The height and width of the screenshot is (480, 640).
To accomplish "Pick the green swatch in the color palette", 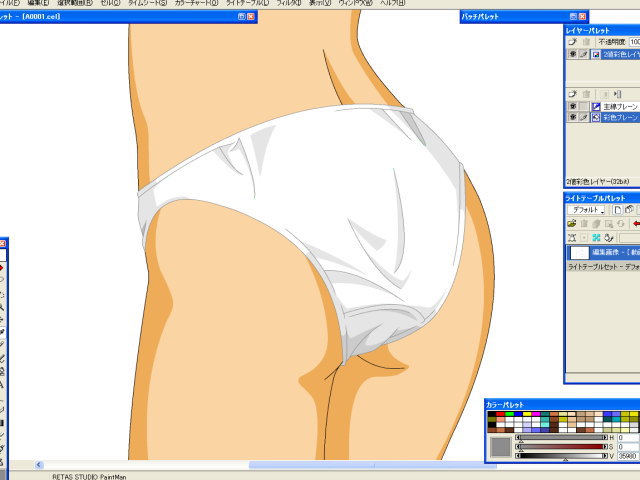I will (x=510, y=414).
